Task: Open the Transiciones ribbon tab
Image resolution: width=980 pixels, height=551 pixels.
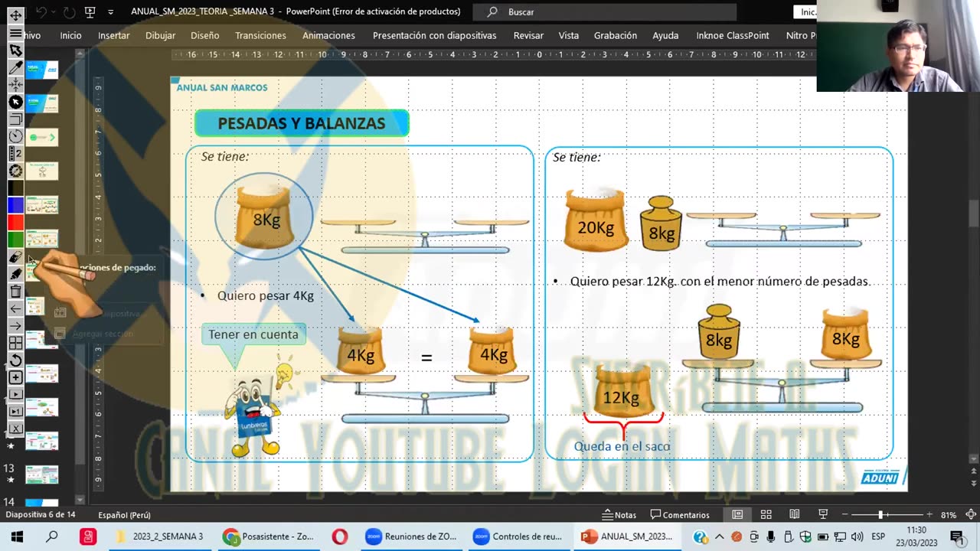Action: (x=260, y=35)
